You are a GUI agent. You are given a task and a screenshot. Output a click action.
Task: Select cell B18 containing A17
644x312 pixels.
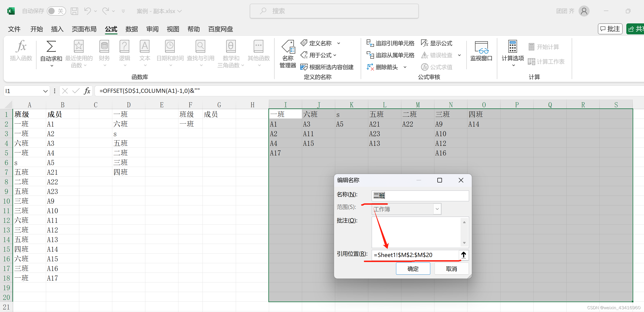62,278
